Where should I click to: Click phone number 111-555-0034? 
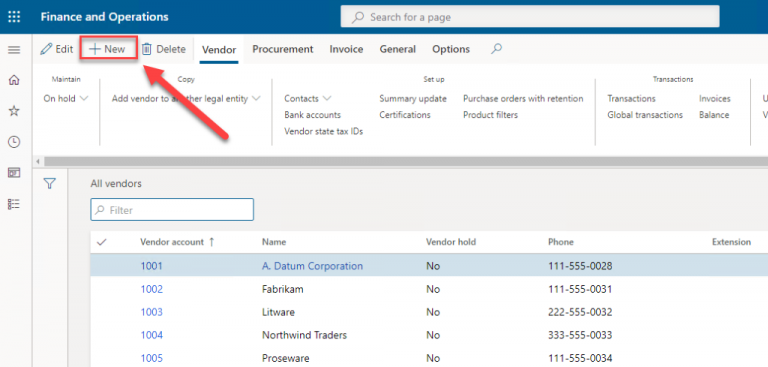tap(580, 358)
